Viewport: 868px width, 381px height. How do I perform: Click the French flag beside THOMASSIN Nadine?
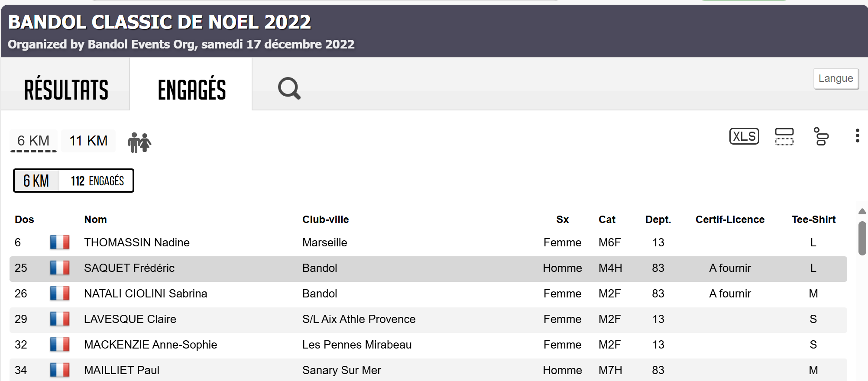click(60, 242)
